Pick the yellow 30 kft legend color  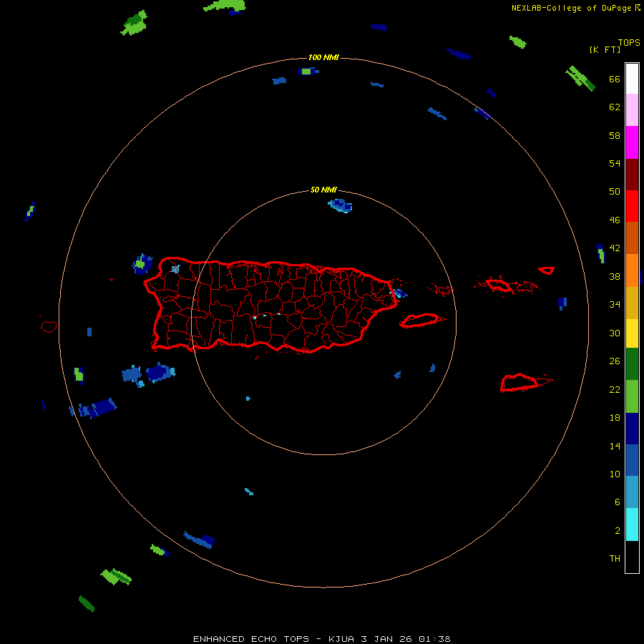tap(632, 333)
